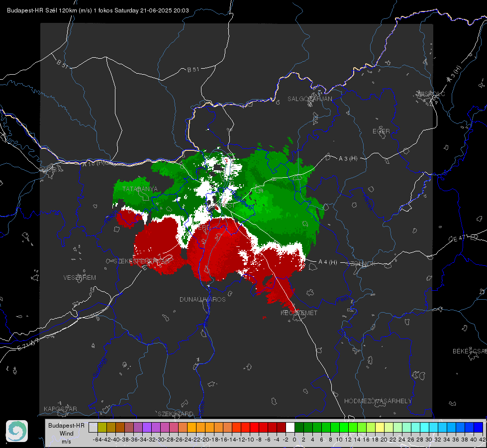Click the MISKOLC city label
The height and width of the screenshot is (448, 487).
coord(431,94)
